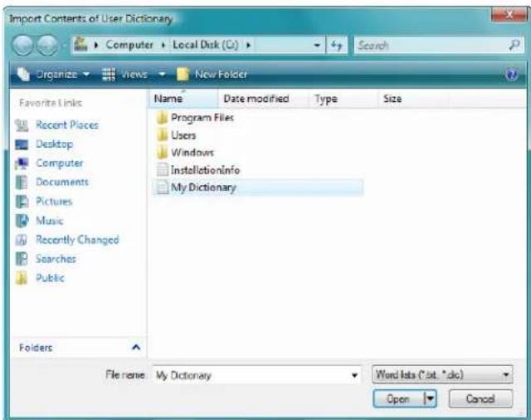Sort by the Date modified column

(263, 99)
